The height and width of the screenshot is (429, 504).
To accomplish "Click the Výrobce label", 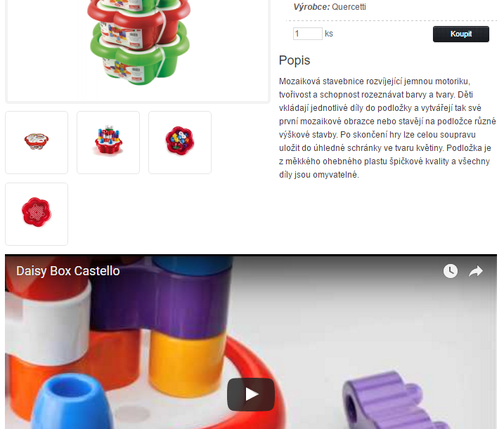I will tap(311, 7).
